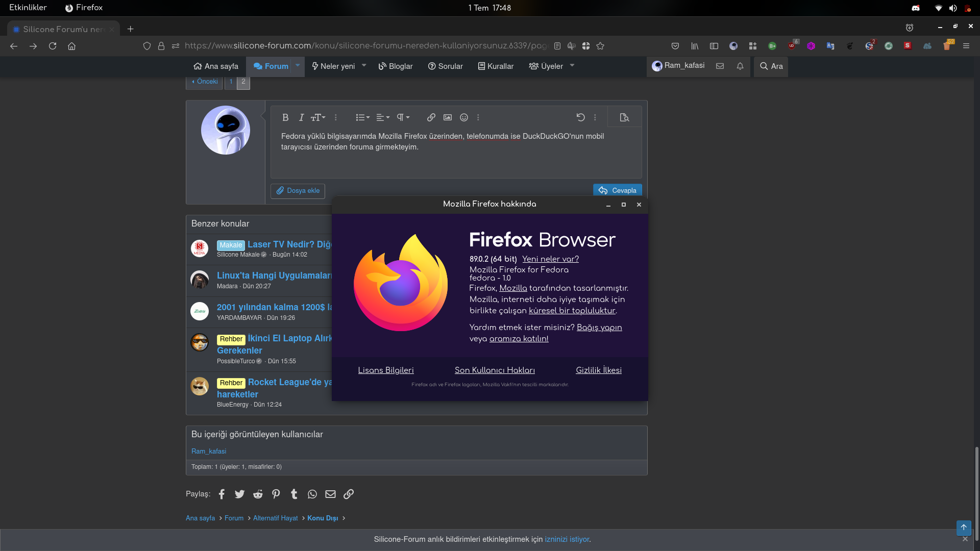Open more options next to the undo icon
Image resolution: width=980 pixels, height=551 pixels.
pos(595,117)
